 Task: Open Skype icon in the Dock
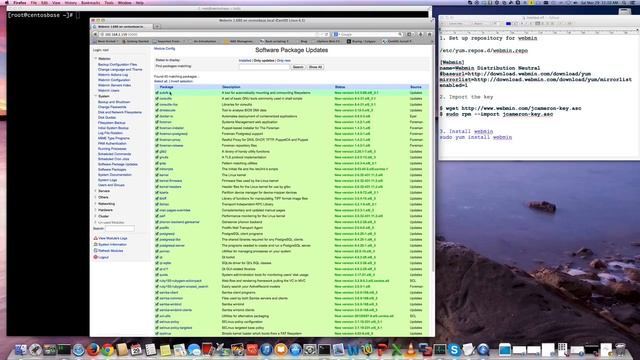click(x=454, y=350)
